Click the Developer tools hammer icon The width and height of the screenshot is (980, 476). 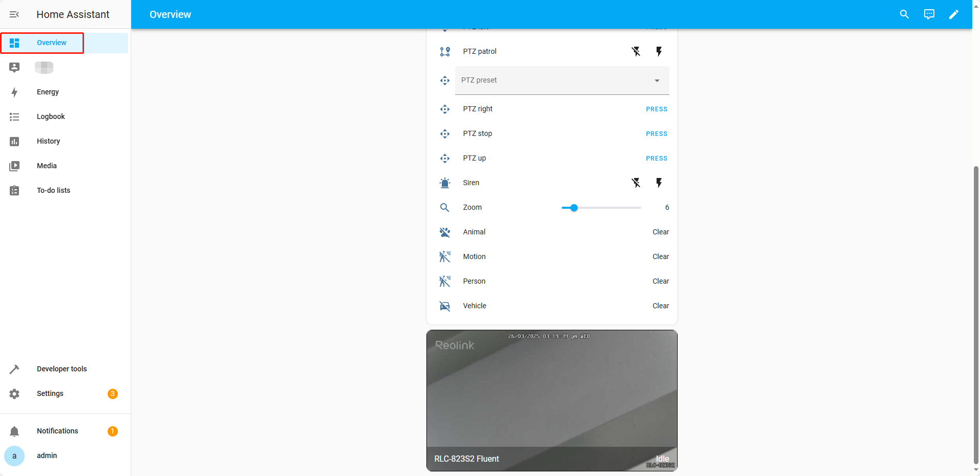pos(14,369)
